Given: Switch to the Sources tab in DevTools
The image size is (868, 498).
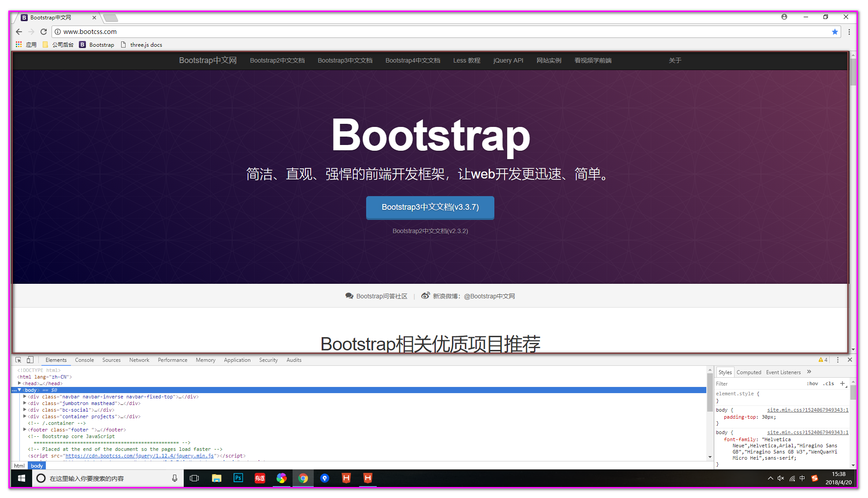Looking at the screenshot, I should pos(111,360).
